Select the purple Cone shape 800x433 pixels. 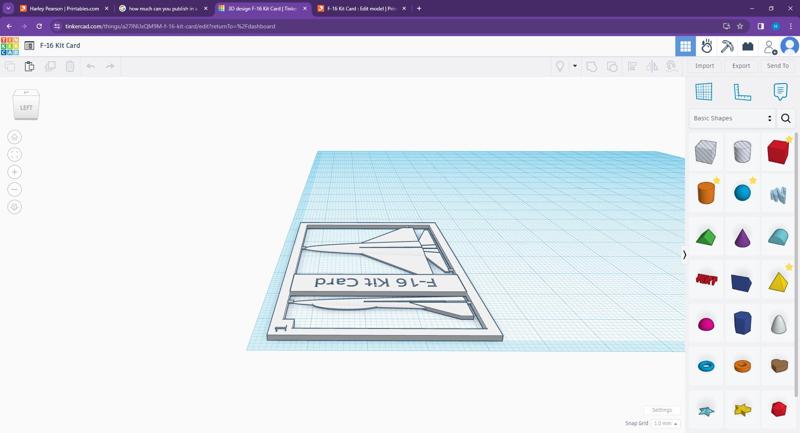tap(742, 238)
